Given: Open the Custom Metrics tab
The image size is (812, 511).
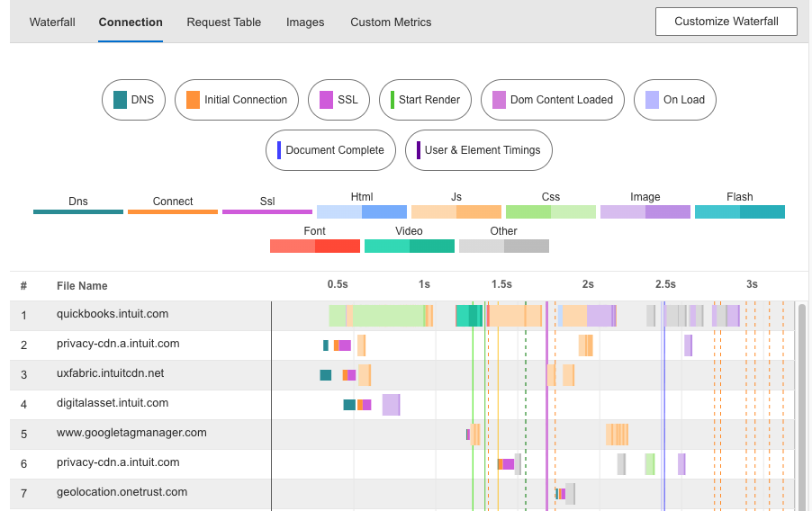Looking at the screenshot, I should 391,22.
